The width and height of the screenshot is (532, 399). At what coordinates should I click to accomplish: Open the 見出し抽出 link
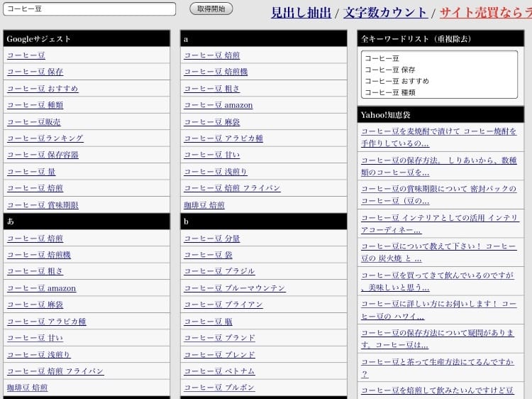pos(301,13)
